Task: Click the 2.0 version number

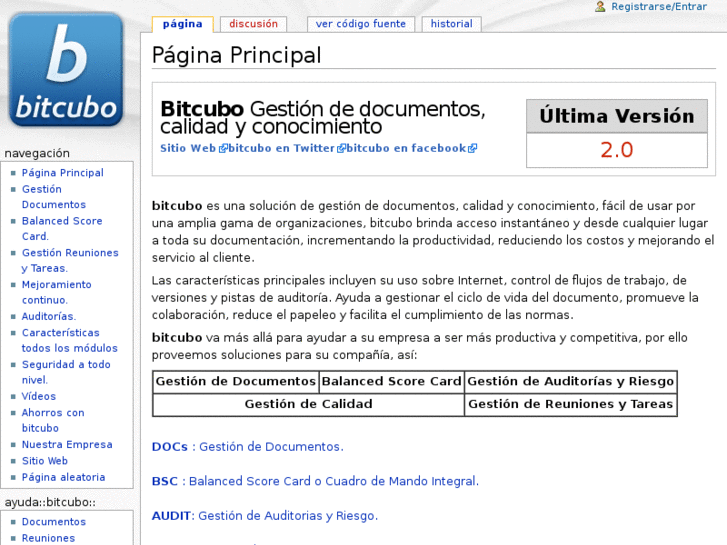Action: [617, 150]
